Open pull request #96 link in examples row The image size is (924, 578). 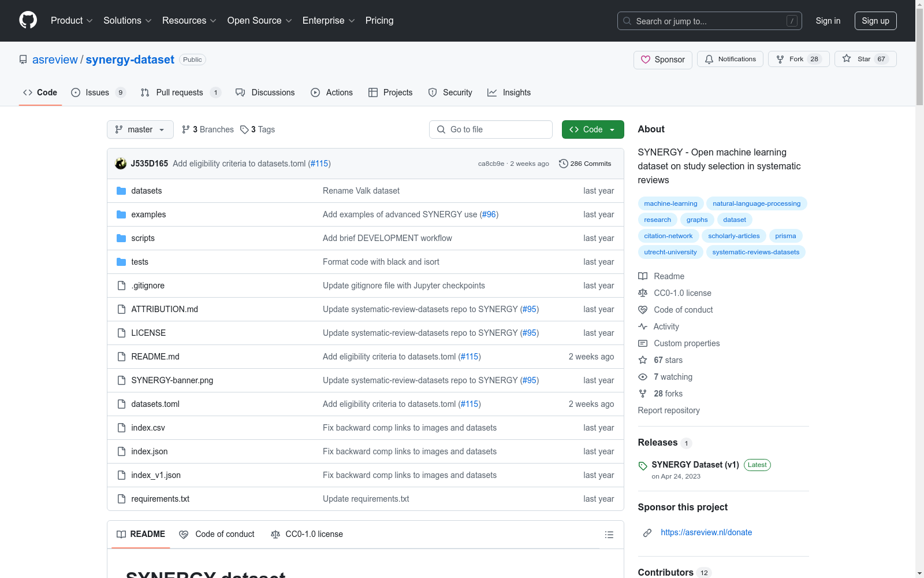click(x=489, y=214)
